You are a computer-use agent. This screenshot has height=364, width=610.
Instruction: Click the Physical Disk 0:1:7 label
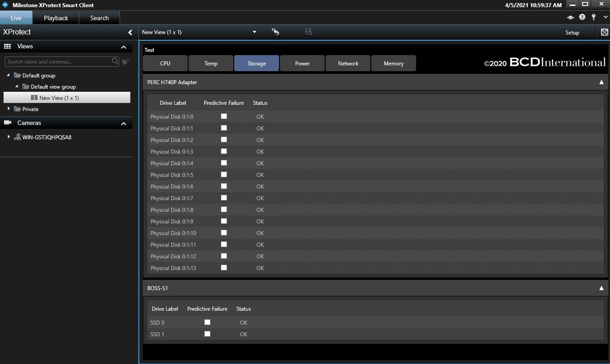coord(172,198)
